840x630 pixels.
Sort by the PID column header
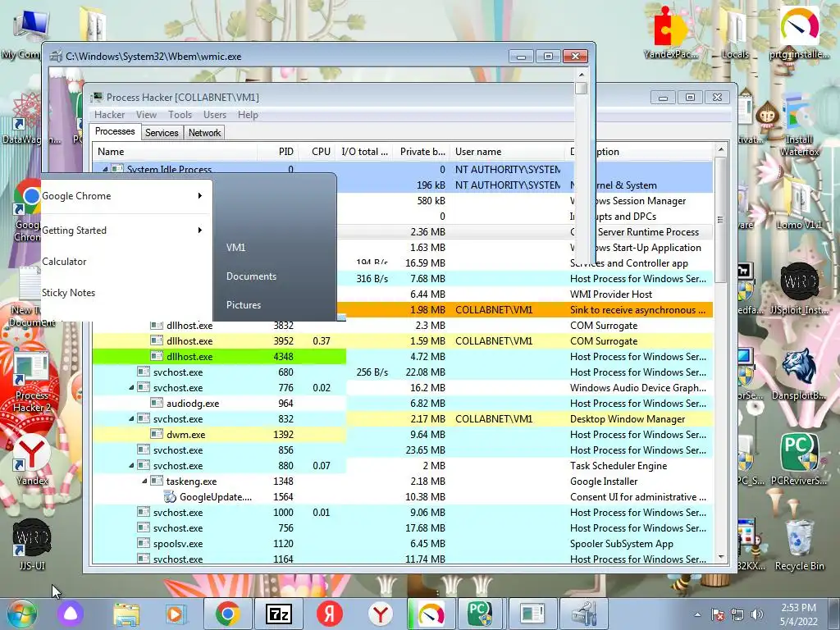tap(277, 152)
